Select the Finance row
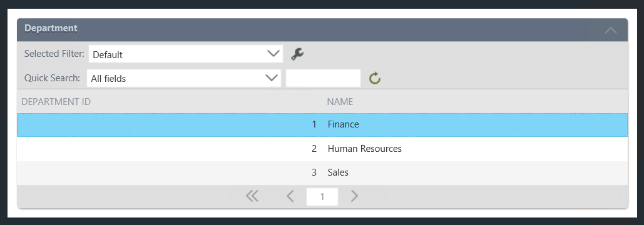Viewport: 644px width, 225px height. 322,124
